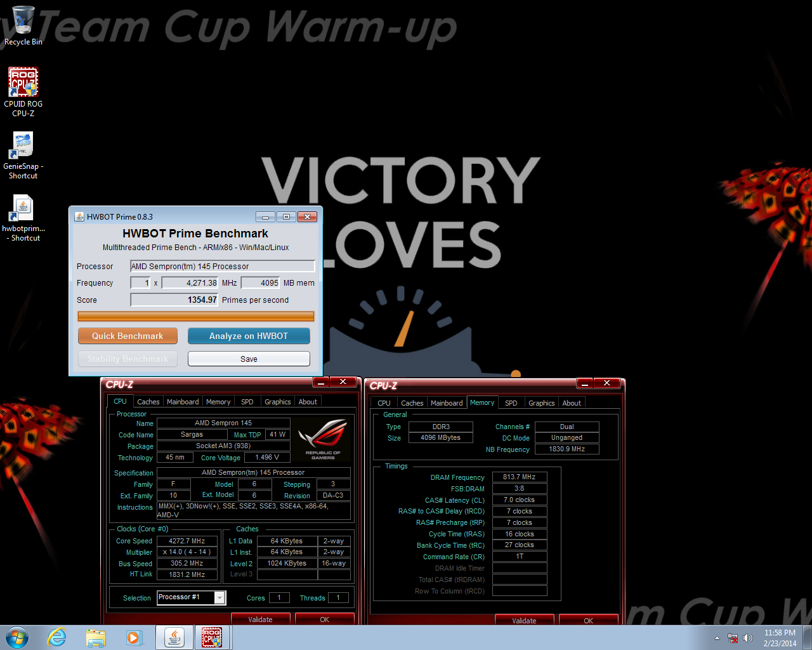Select Memory tab in right CPU-Z window

(482, 402)
